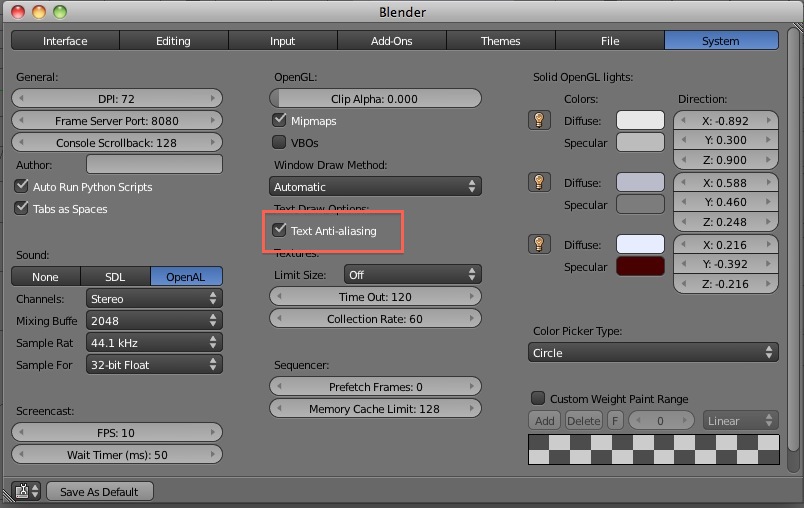Viewport: 804px width, 508px height.
Task: Toggle Text Anti-aliasing checkbox
Action: pos(279,230)
